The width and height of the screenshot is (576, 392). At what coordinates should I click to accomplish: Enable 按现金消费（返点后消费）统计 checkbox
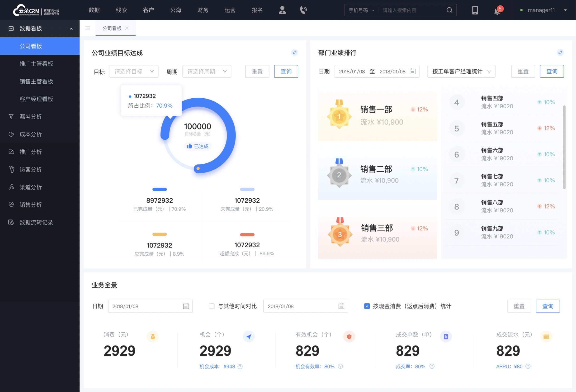point(365,306)
